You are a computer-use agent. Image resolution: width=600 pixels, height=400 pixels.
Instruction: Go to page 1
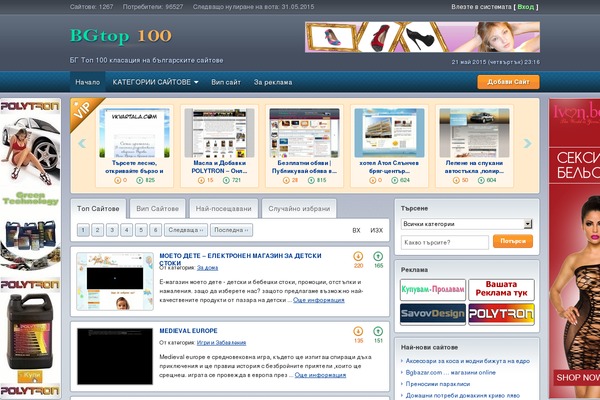[x=83, y=230]
